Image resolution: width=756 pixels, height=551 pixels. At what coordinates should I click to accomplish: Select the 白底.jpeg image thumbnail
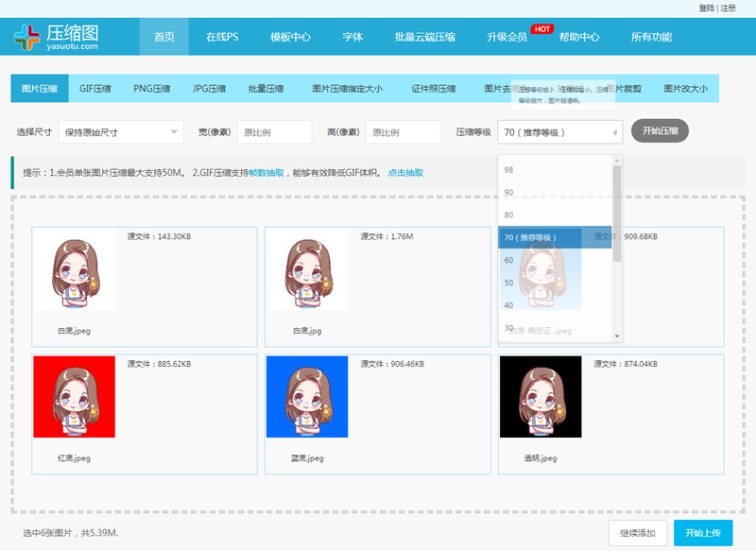point(75,269)
